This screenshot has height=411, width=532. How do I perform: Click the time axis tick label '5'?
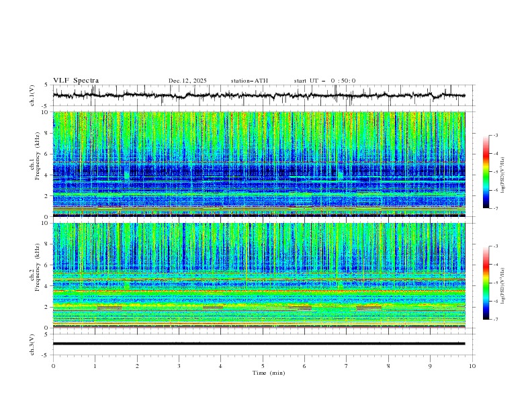pos(263,366)
